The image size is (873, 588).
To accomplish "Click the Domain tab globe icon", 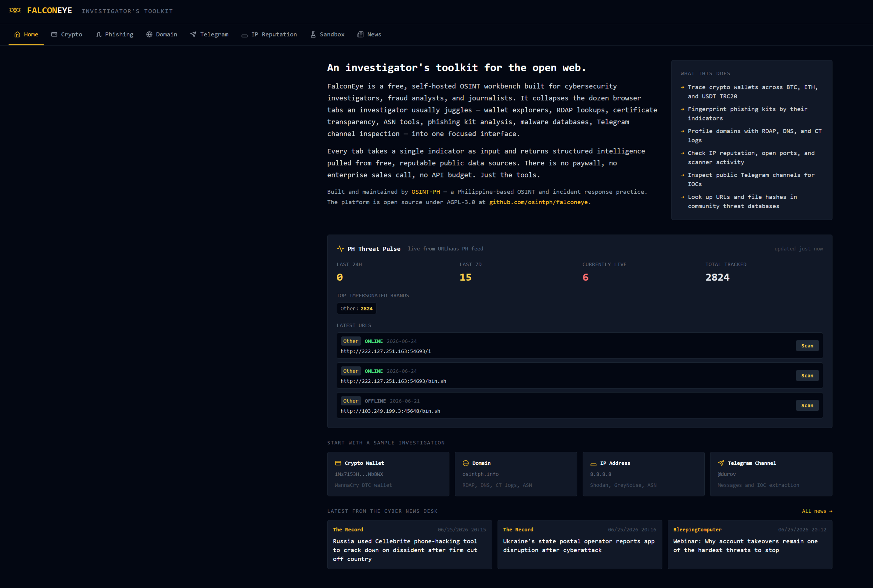I will [x=149, y=34].
